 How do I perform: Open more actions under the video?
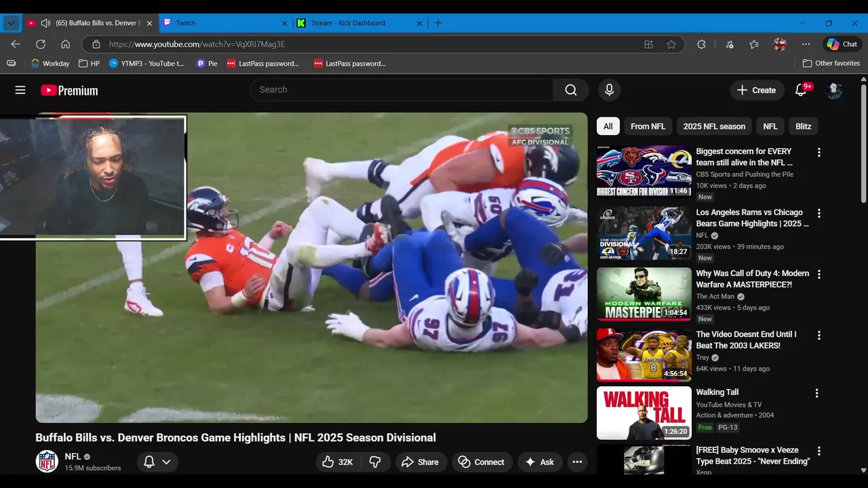click(x=577, y=462)
